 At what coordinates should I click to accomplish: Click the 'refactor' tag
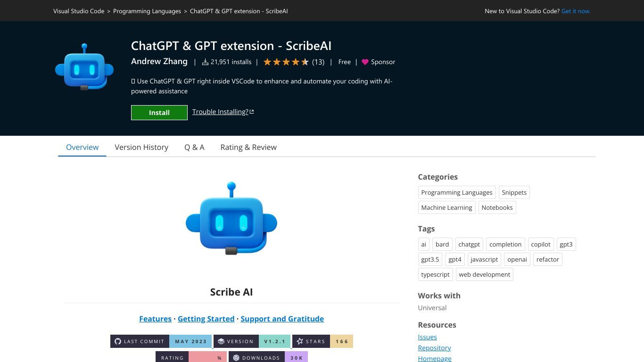coord(548,259)
